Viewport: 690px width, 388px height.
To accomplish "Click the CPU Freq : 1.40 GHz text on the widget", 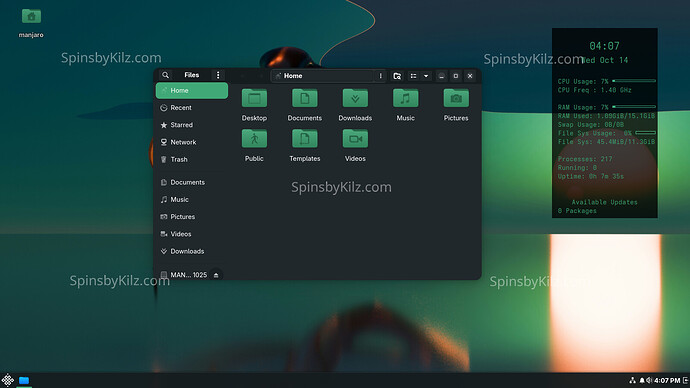I will 595,90.
